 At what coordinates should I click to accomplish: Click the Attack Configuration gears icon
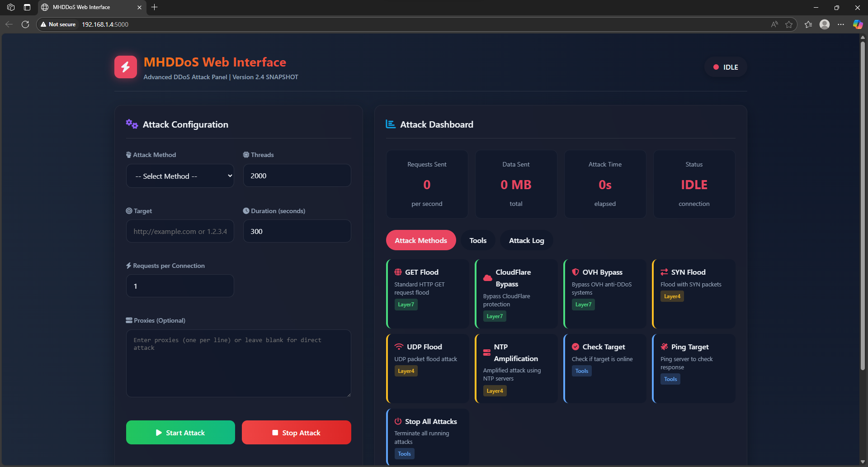coord(132,124)
